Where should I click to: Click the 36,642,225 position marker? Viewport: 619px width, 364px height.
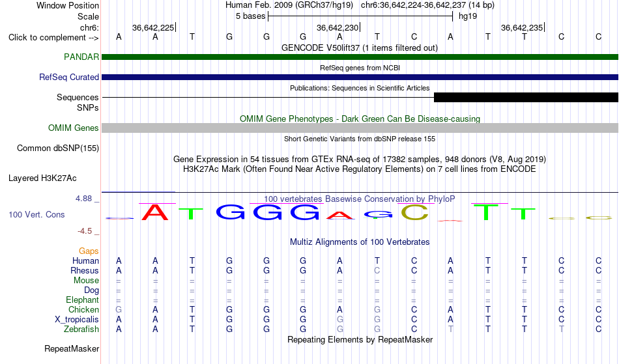click(x=154, y=27)
